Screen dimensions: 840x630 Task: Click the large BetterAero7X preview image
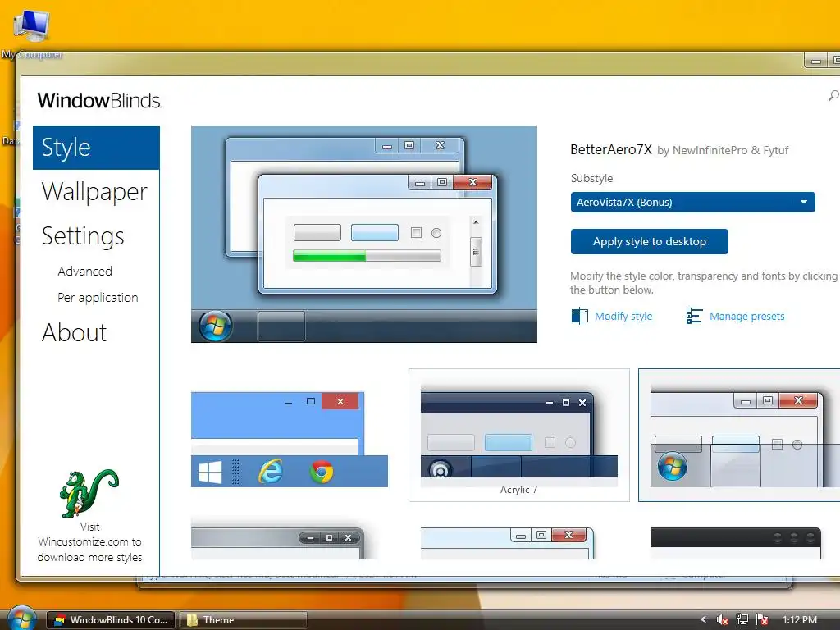coord(363,234)
